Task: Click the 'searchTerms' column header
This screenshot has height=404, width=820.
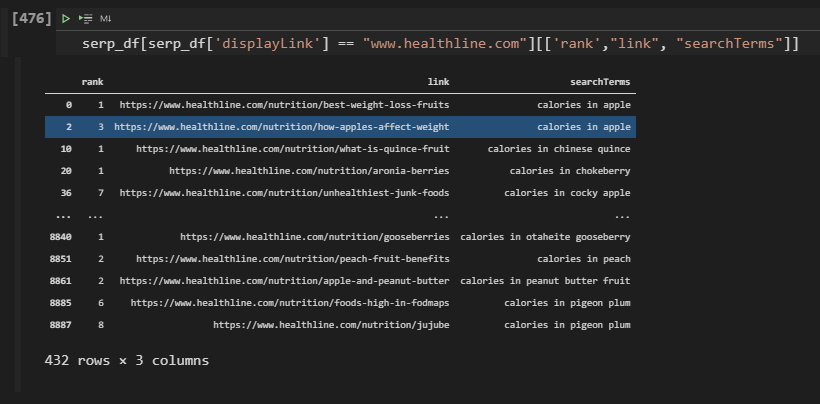Action: (x=600, y=82)
